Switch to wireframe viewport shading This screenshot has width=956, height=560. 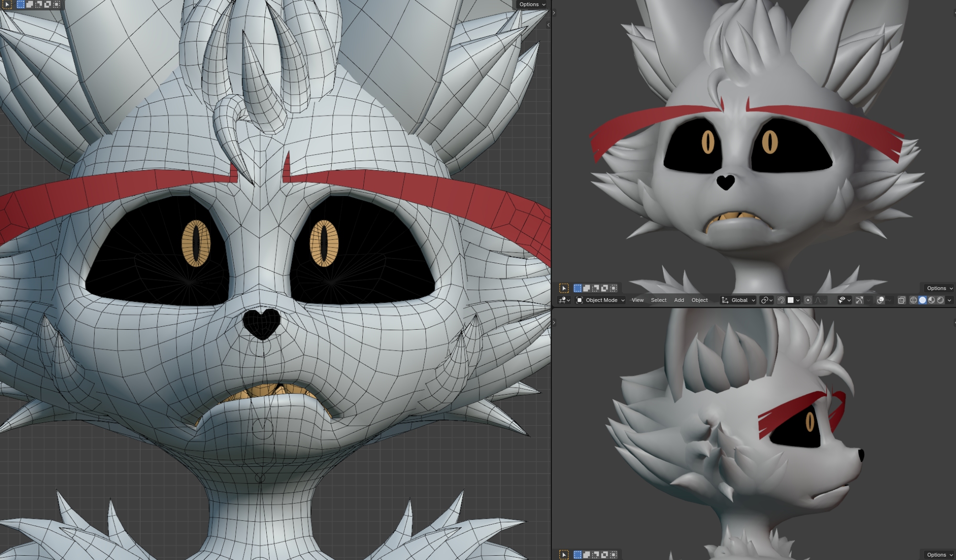[913, 300]
